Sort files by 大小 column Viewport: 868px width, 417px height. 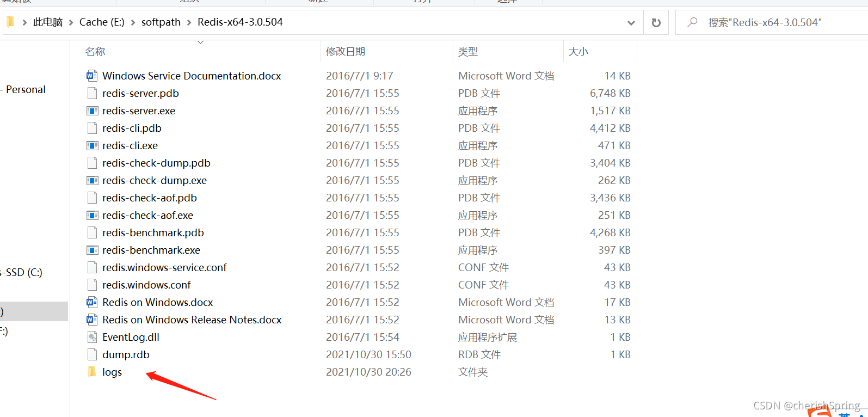click(578, 52)
